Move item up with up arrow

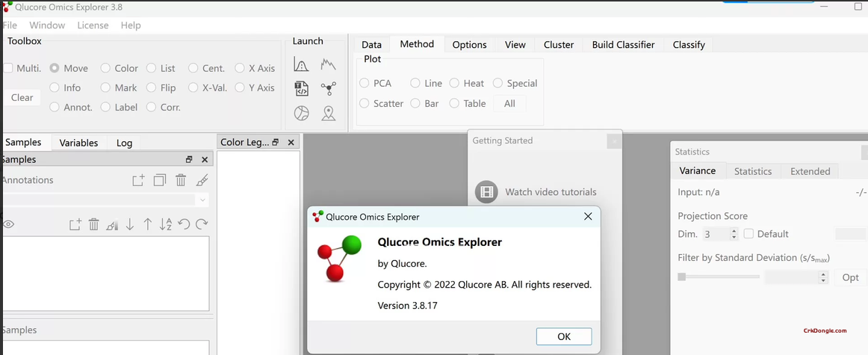point(148,224)
